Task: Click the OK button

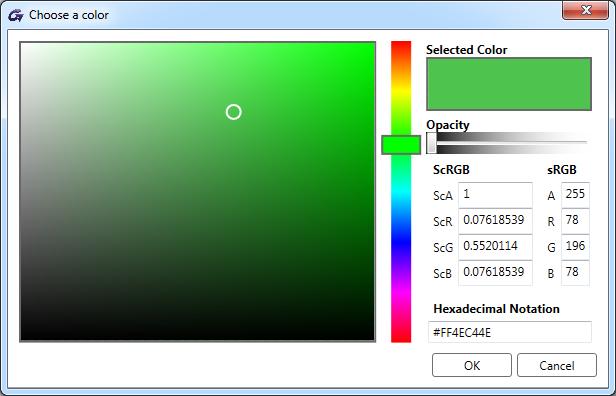Action: (x=472, y=365)
